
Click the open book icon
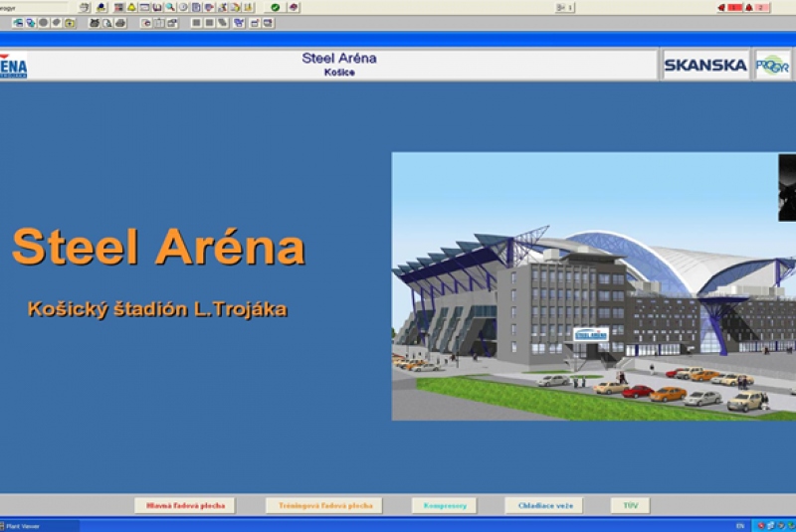pyautogui.click(x=157, y=8)
